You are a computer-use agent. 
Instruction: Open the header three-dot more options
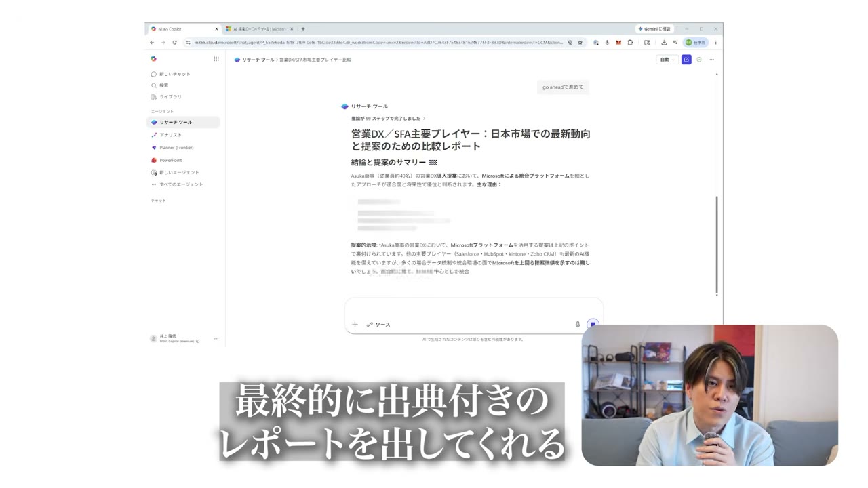coord(711,60)
